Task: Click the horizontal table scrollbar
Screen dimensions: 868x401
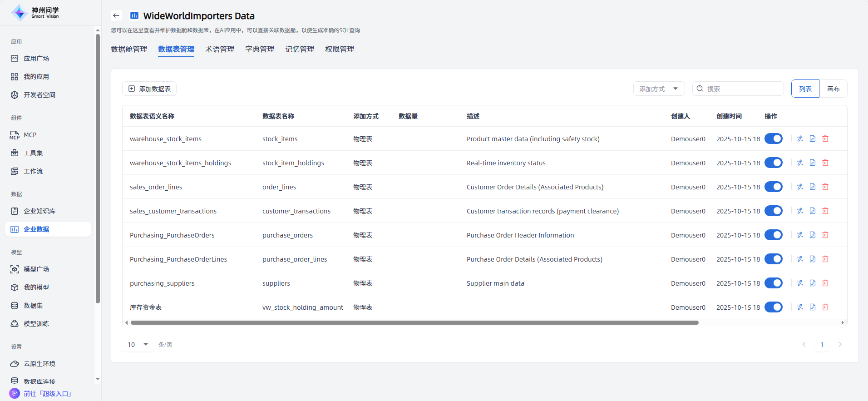Action: point(414,323)
